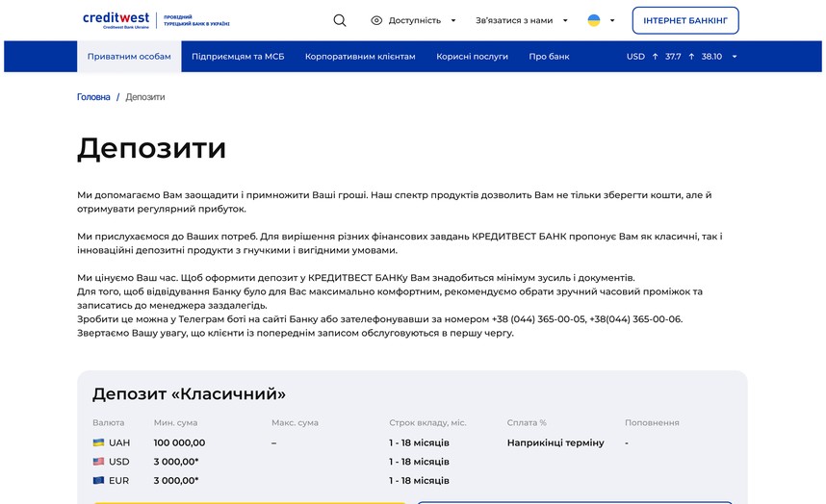Click the Депозити breadcrumb item
Screen dimensions: 826x504
(x=144, y=97)
